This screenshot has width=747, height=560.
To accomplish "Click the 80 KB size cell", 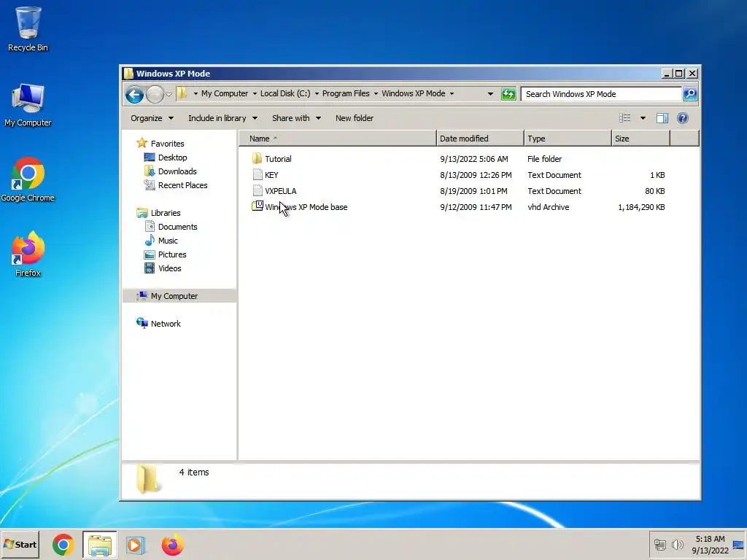I will pos(654,191).
